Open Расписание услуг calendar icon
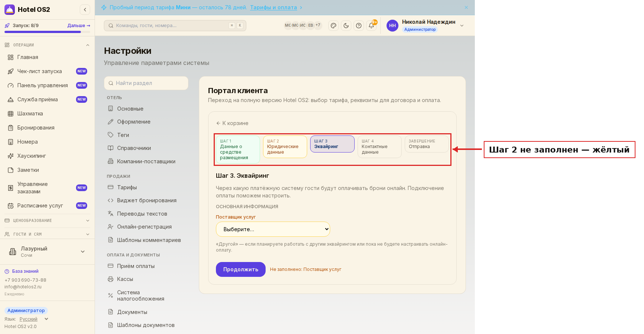The height and width of the screenshot is (334, 644). coord(11,206)
